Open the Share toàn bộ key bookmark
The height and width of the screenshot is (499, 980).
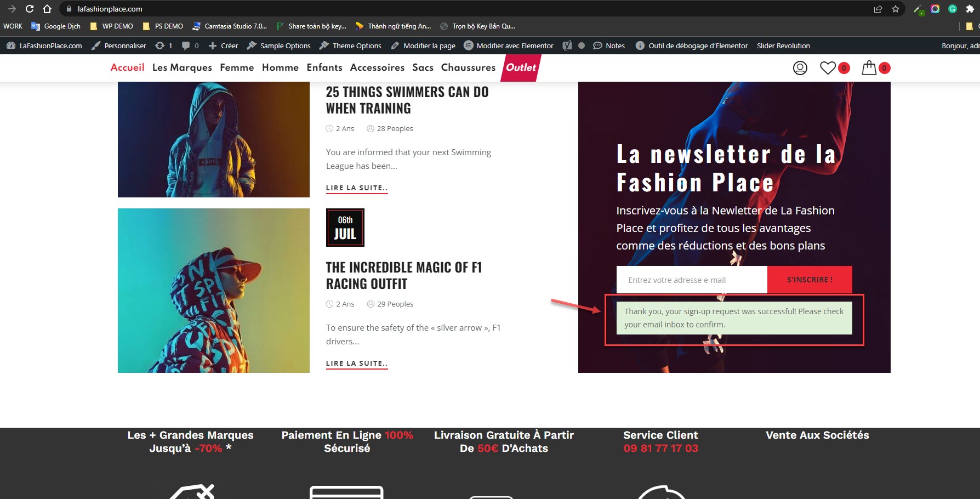coord(311,26)
